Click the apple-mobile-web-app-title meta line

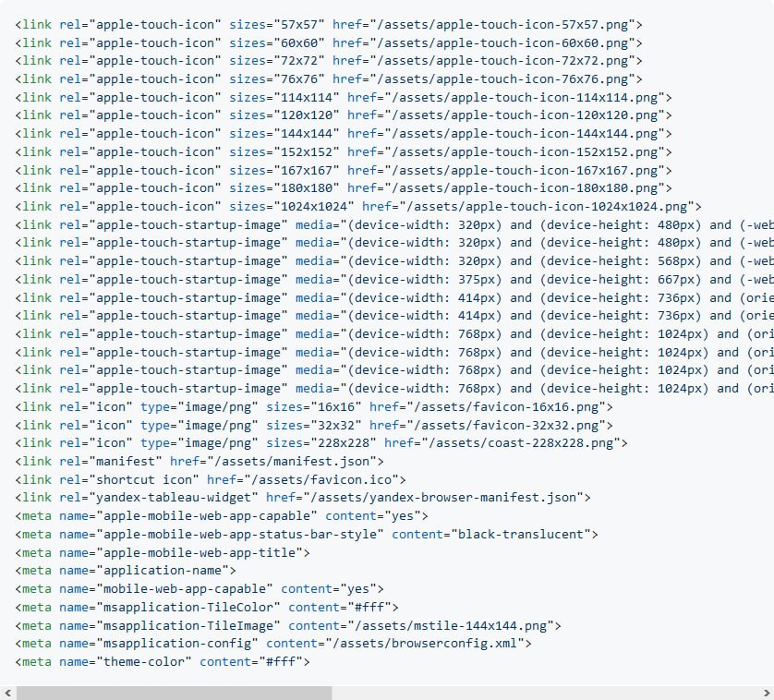163,552
